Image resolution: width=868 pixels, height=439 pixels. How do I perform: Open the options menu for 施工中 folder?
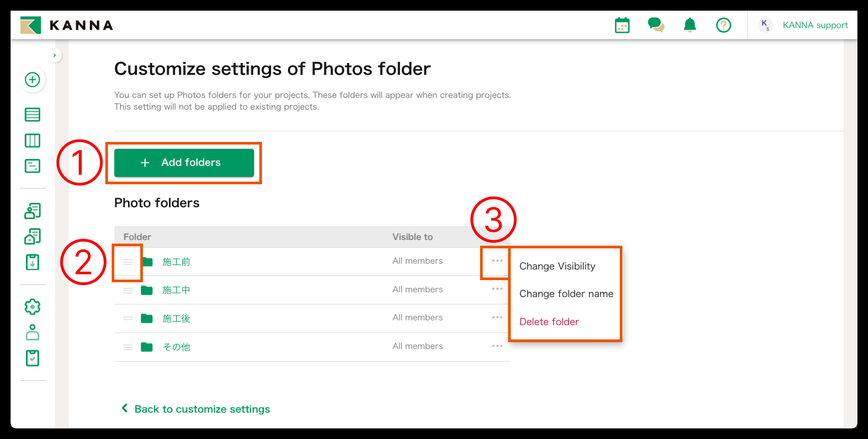pos(497,289)
